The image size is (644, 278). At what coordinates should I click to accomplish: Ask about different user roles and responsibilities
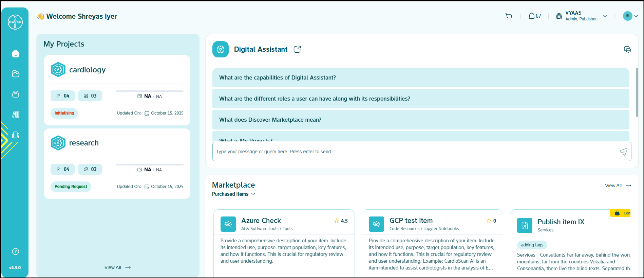pos(421,99)
